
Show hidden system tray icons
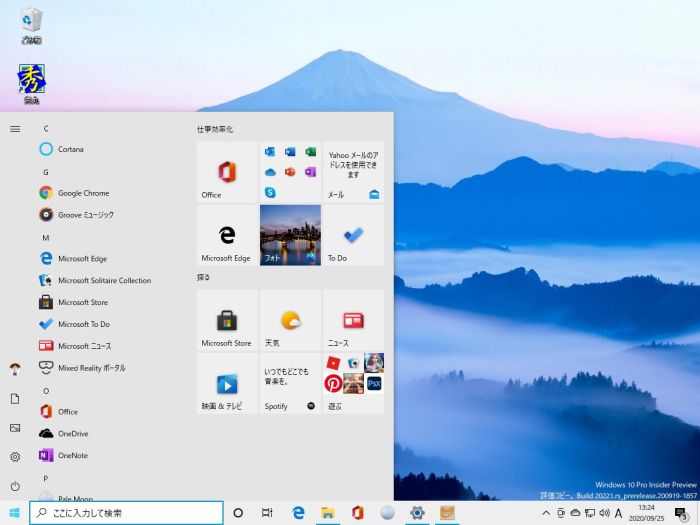[x=545, y=513]
